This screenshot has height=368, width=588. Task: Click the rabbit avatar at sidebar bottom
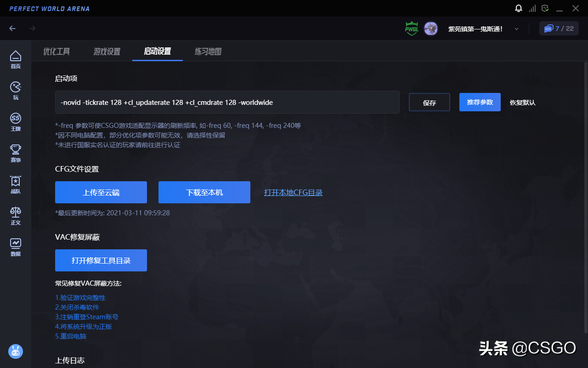16,351
